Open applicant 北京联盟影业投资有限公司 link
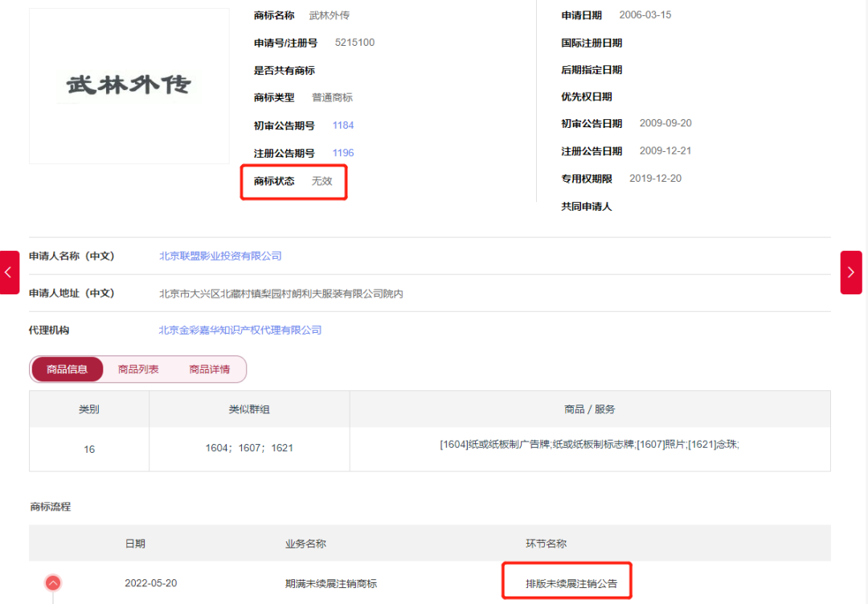The width and height of the screenshot is (868, 604). [220, 257]
